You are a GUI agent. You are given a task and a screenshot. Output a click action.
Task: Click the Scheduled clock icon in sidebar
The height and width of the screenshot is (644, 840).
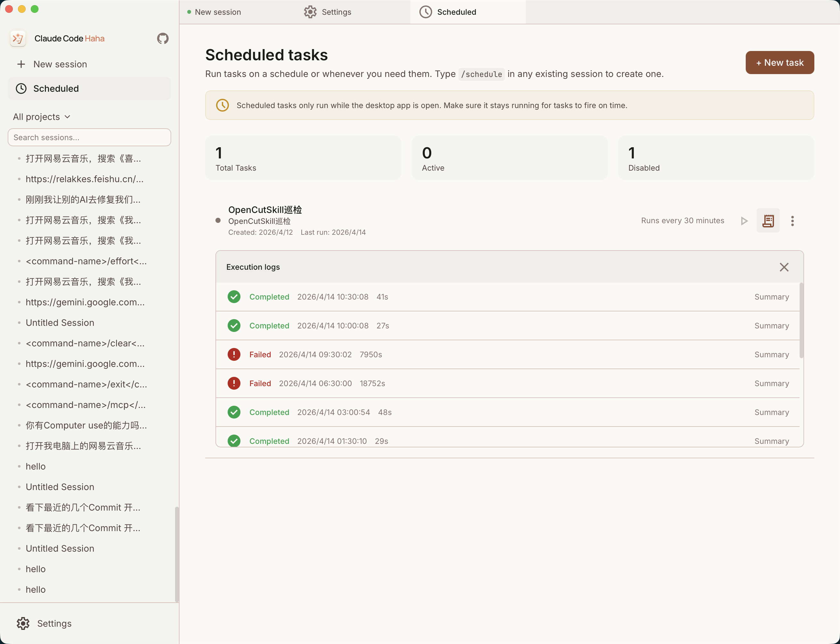point(21,89)
